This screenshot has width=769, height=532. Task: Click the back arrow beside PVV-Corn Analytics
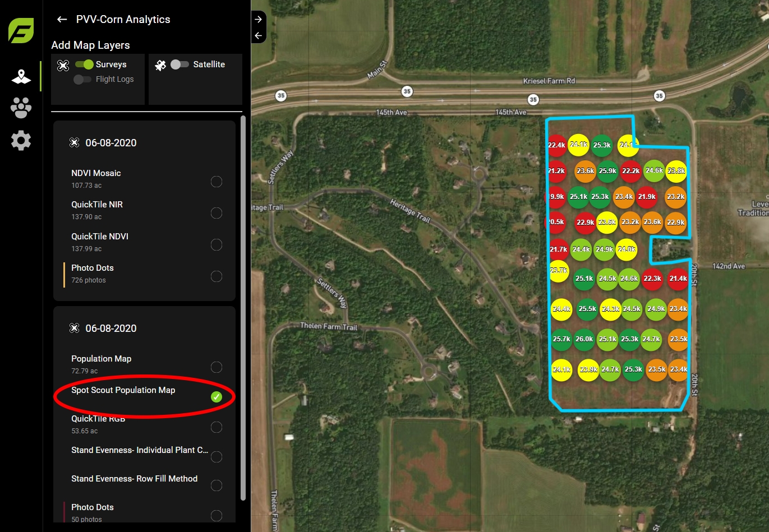(62, 20)
